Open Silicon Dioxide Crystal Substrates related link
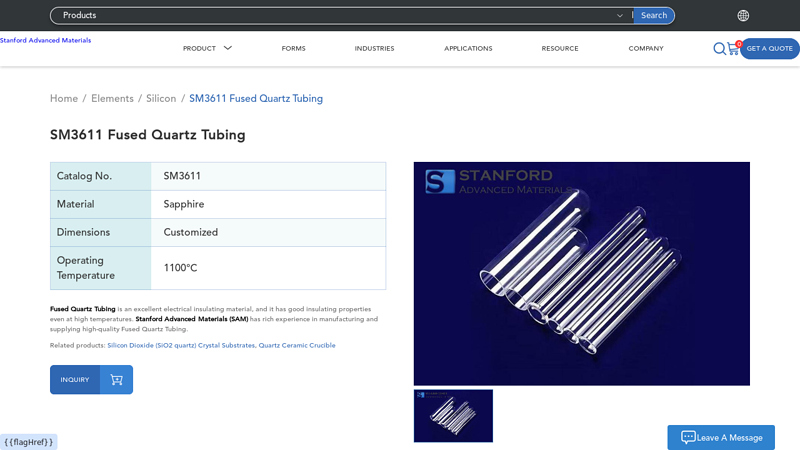 tap(181, 345)
